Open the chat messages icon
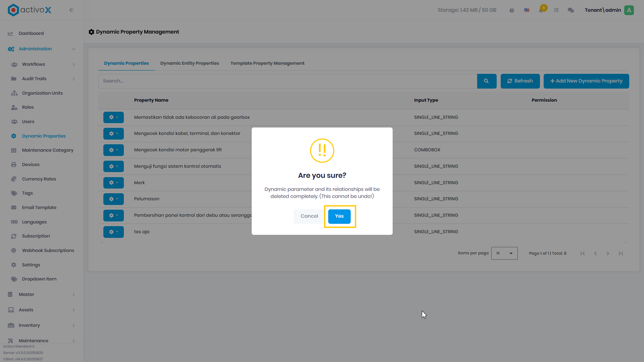The height and width of the screenshot is (362, 644). coord(571,10)
